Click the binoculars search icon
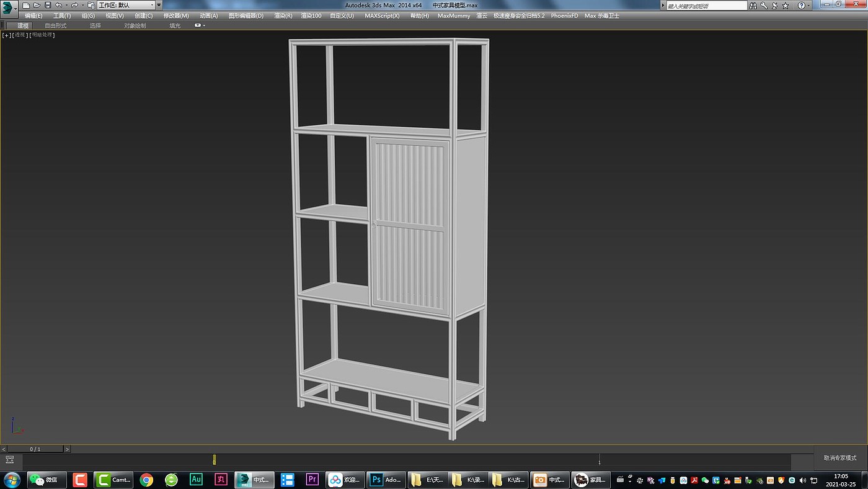This screenshot has height=489, width=868. (753, 6)
